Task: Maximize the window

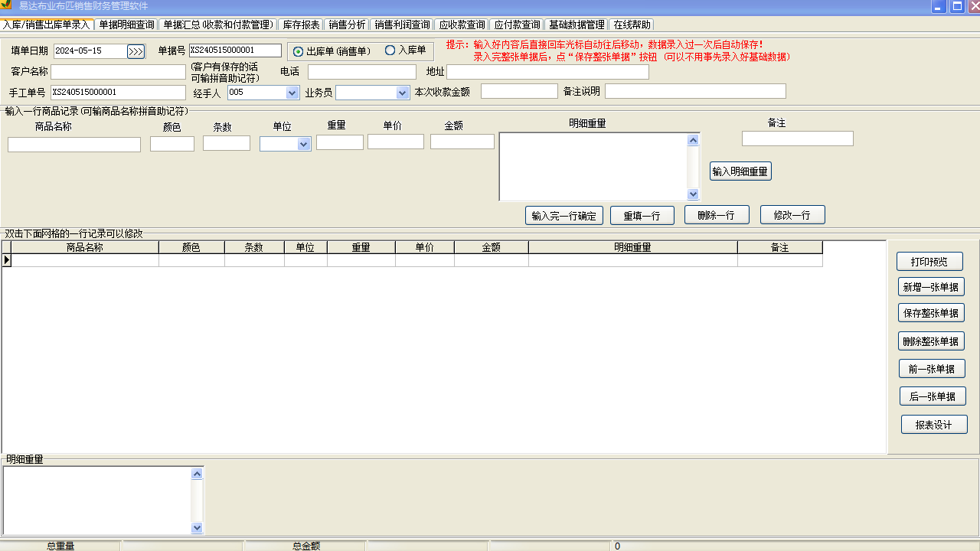Action: 957,6
